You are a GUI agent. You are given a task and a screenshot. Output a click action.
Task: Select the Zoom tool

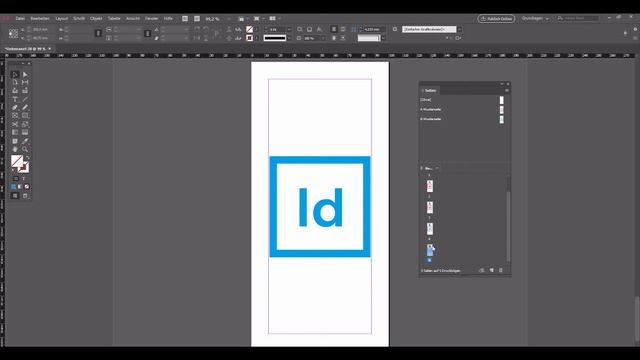(x=25, y=149)
